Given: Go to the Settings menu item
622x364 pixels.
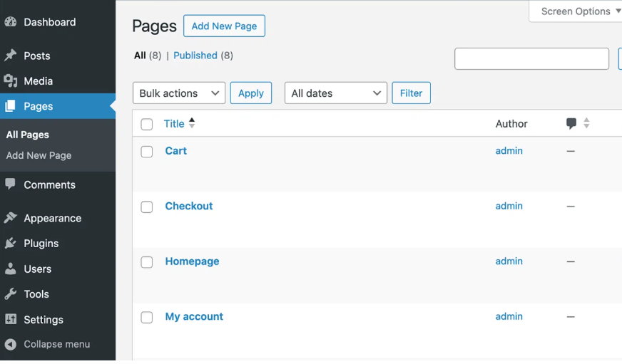Looking at the screenshot, I should [x=43, y=320].
